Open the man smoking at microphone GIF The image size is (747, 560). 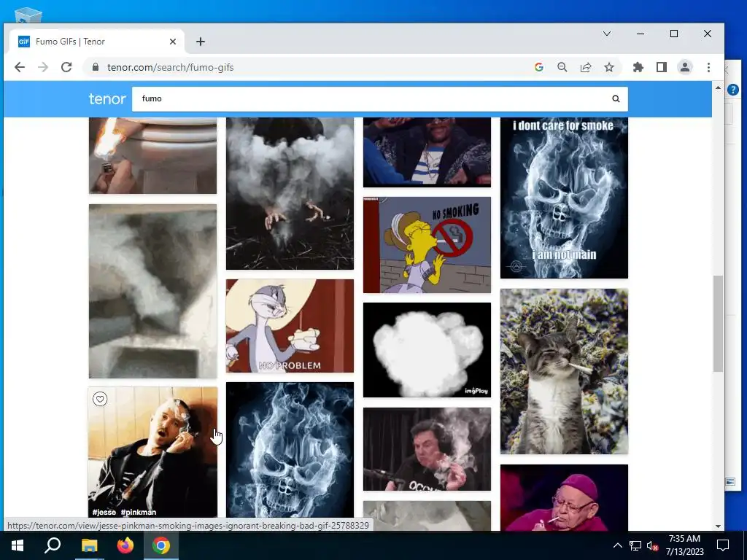pos(427,448)
